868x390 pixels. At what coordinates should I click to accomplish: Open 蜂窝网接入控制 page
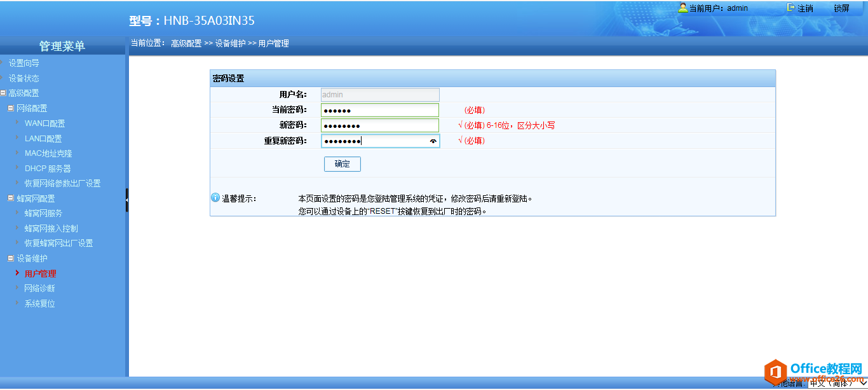point(51,228)
